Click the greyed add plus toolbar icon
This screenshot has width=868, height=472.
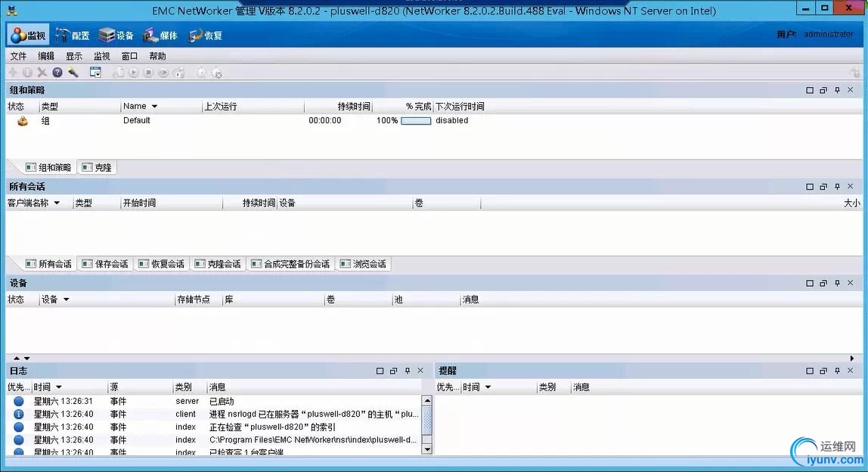pos(13,73)
